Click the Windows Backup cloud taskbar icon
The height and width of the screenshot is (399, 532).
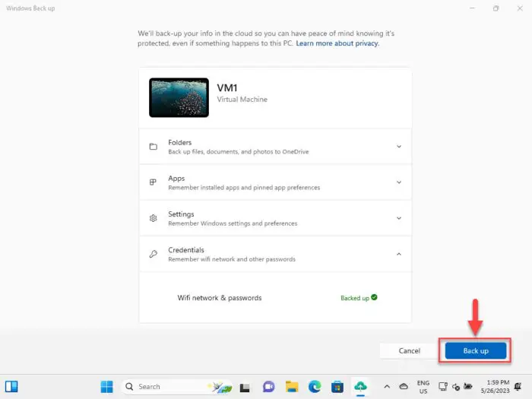360,386
